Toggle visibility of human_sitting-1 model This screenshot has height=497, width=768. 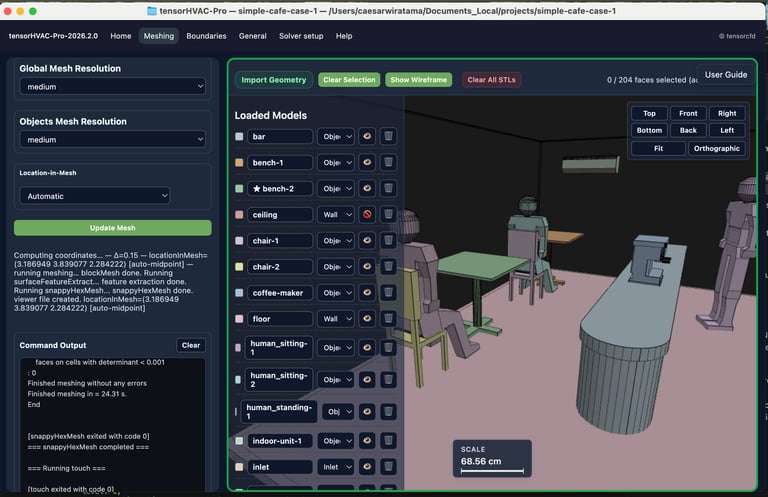(367, 348)
